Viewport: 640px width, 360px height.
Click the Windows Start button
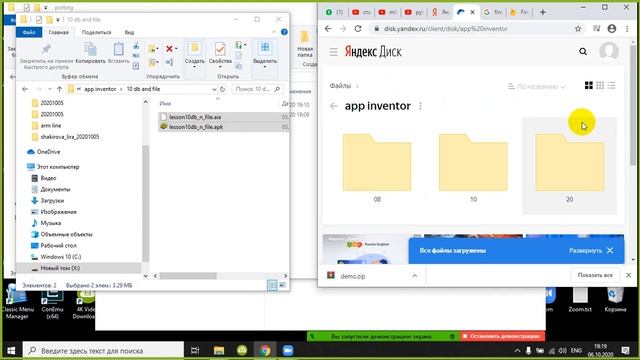click(11, 351)
